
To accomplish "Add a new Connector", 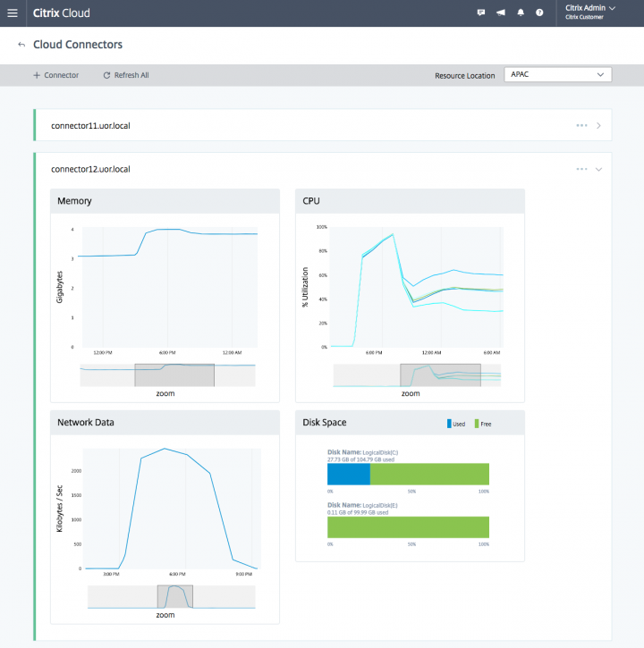I will pos(55,75).
